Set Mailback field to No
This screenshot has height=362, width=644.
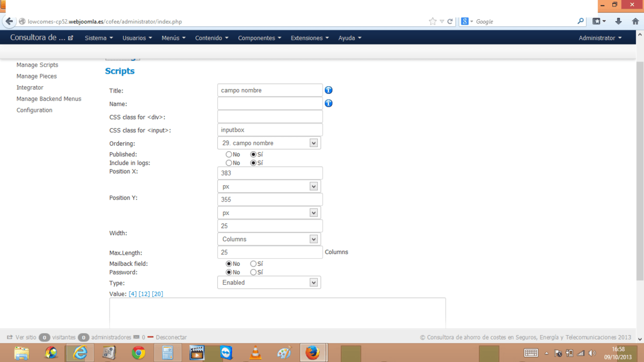pos(229,264)
